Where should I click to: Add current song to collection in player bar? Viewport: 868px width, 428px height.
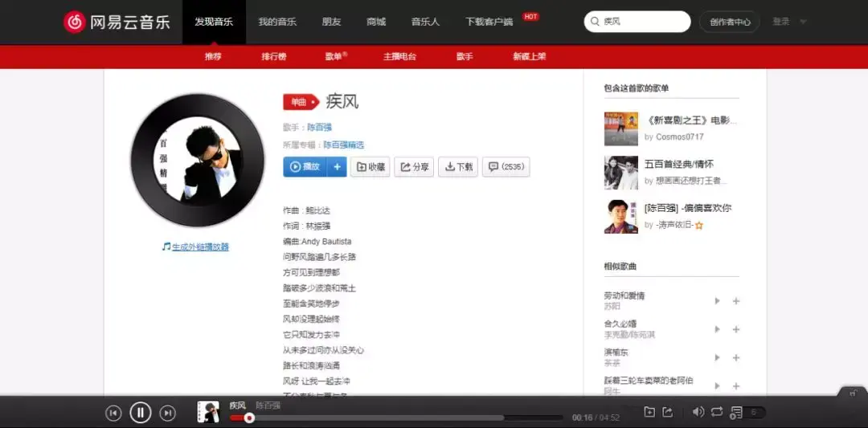point(649,412)
